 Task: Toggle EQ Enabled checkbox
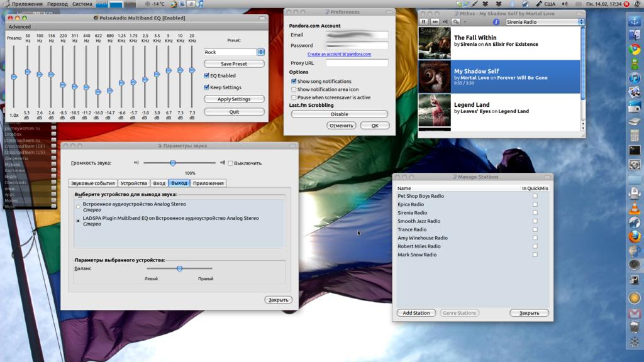tap(206, 75)
